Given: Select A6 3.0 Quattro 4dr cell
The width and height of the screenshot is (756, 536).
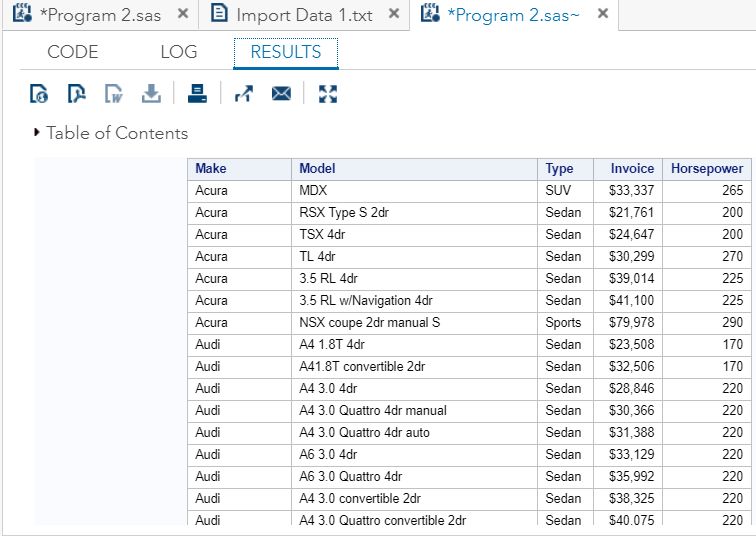Looking at the screenshot, I should (414, 477).
